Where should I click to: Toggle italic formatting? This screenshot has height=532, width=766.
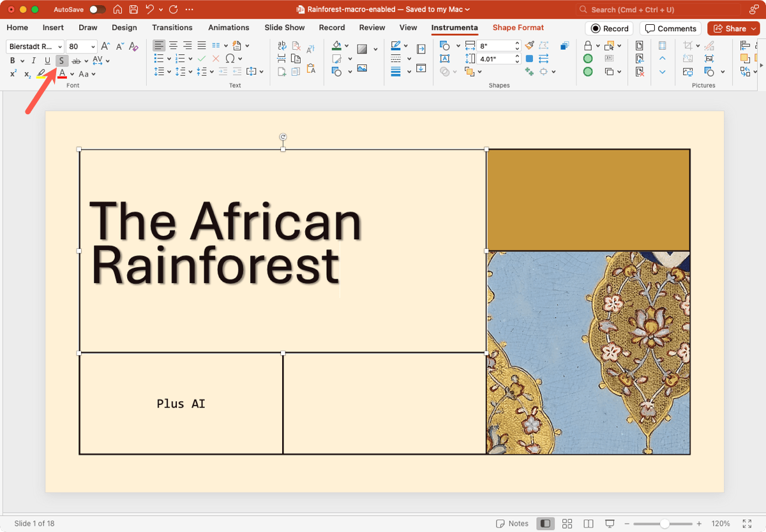pyautogui.click(x=33, y=61)
